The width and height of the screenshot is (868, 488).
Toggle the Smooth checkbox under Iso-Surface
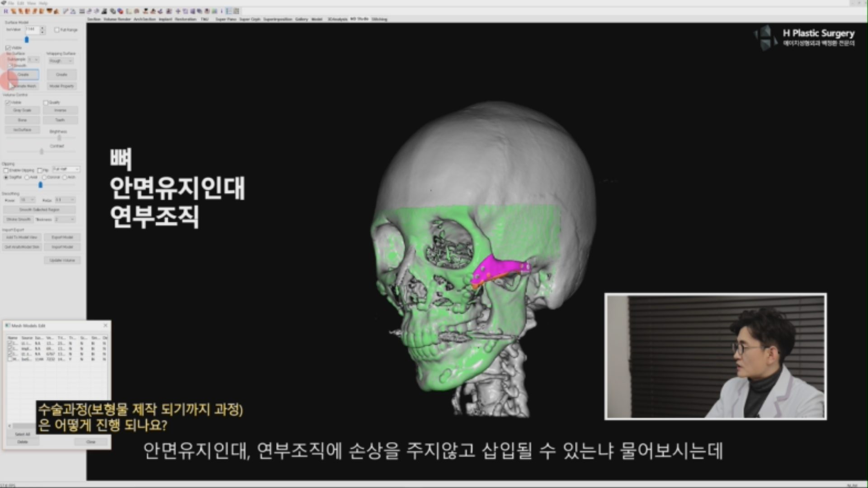[x=11, y=66]
